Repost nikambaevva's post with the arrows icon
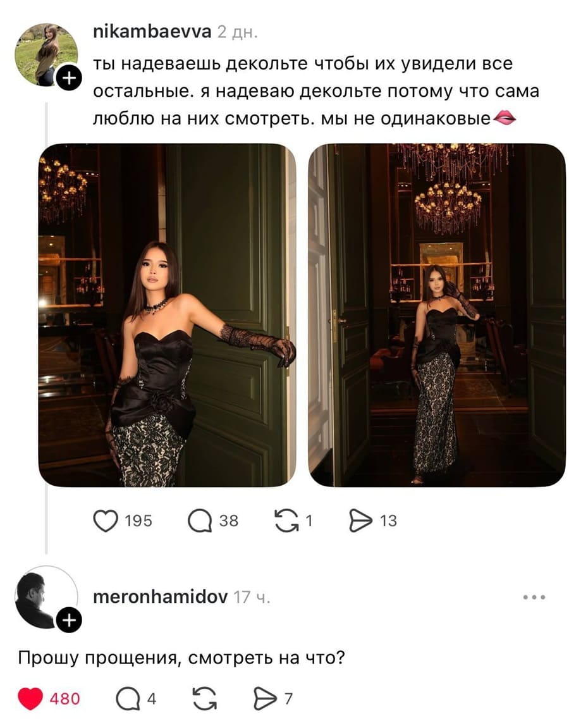 (286, 521)
